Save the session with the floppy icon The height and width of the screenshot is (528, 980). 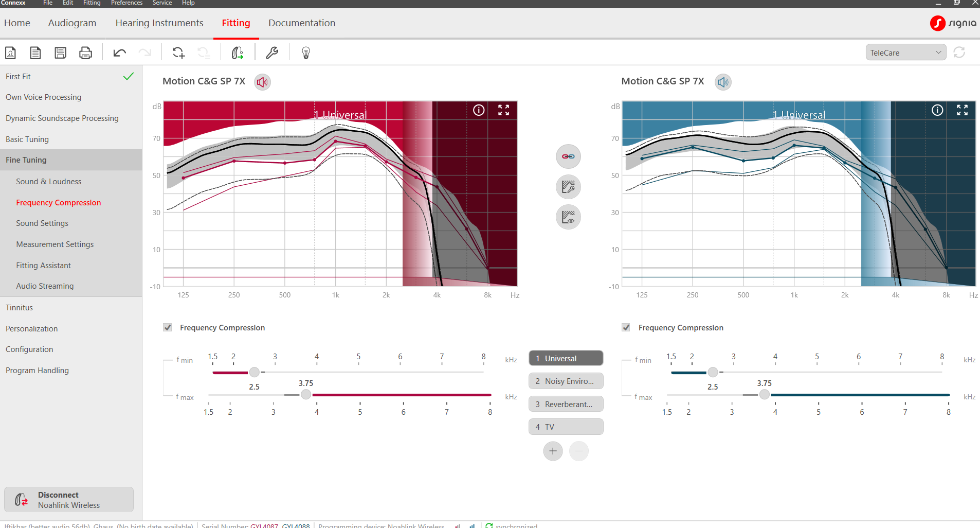(60, 52)
